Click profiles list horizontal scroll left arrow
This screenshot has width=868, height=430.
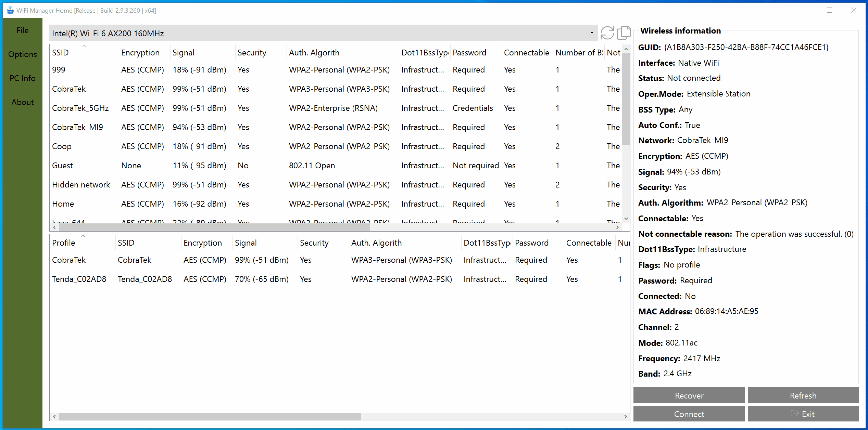click(x=54, y=417)
